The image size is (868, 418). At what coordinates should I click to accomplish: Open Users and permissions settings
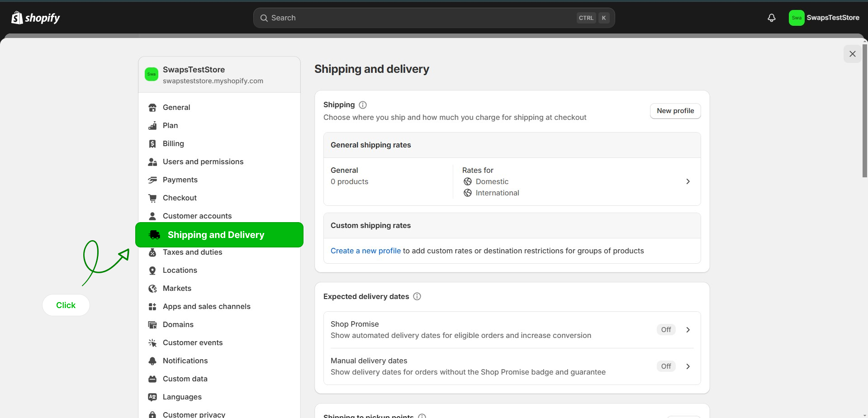[x=219, y=162]
